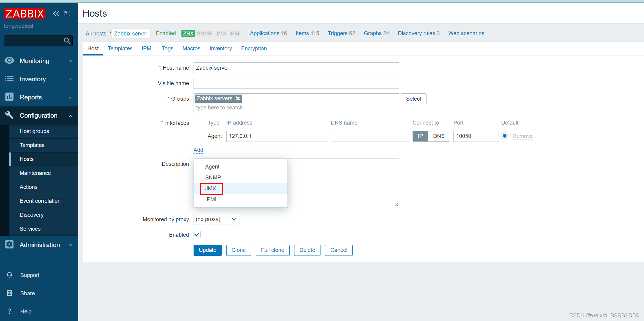Switch to the Tags tab
Screen dimensions: 644x321
point(168,48)
